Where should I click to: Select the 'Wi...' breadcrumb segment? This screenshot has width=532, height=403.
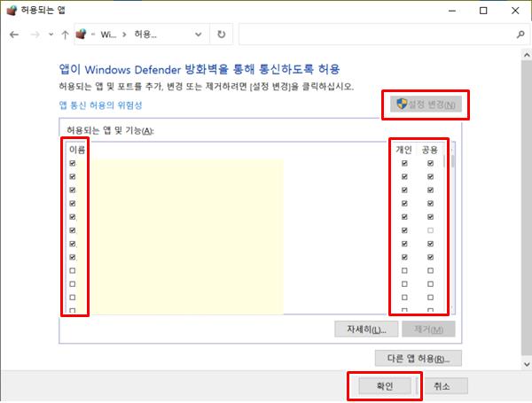point(108,35)
